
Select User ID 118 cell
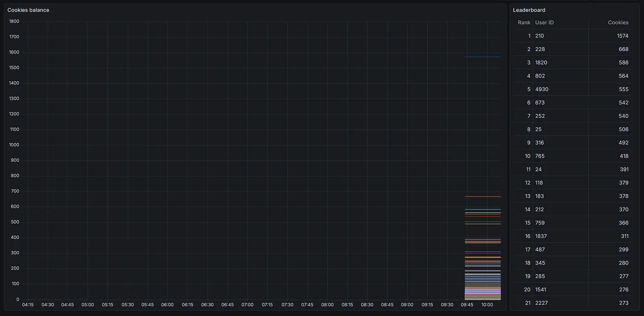click(x=560, y=183)
